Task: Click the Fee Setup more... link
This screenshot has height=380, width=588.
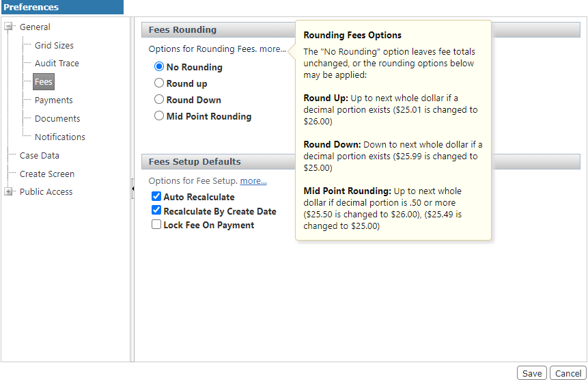Action: (x=253, y=181)
